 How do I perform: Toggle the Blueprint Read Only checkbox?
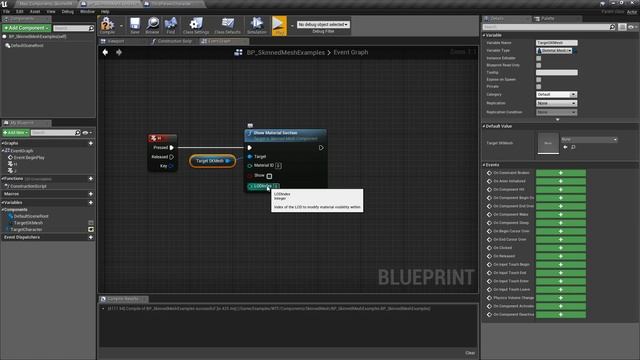[x=539, y=65]
